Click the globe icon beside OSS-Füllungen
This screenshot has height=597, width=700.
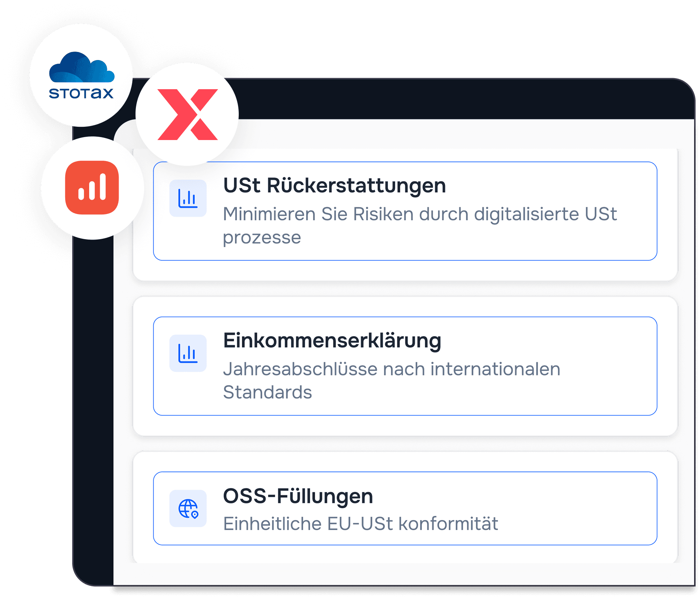188,509
